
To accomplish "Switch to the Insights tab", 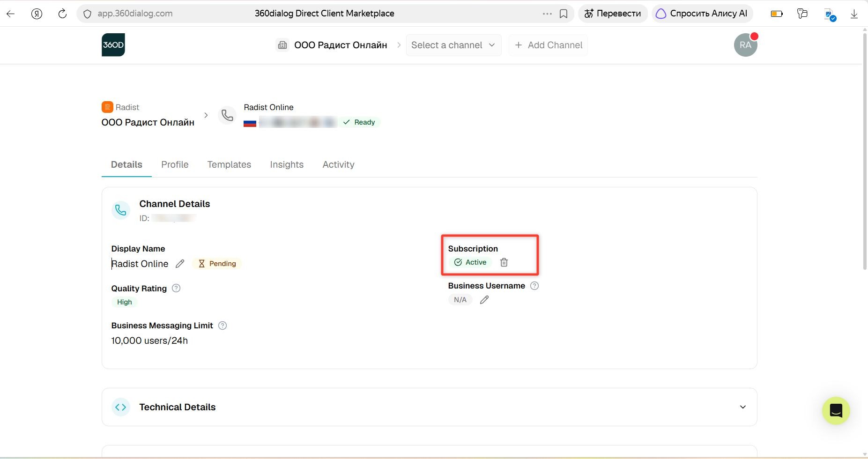I will [x=287, y=164].
